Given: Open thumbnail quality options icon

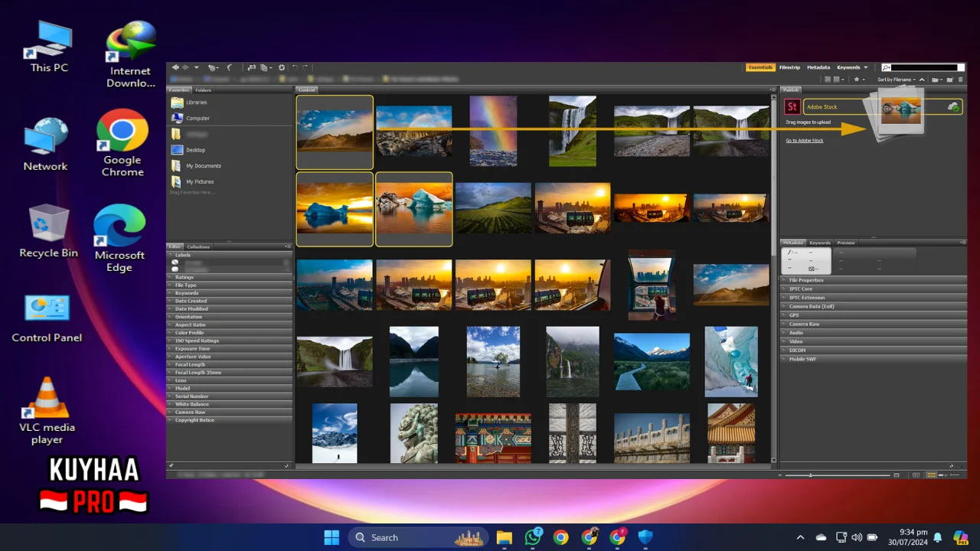Looking at the screenshot, I should (x=840, y=80).
